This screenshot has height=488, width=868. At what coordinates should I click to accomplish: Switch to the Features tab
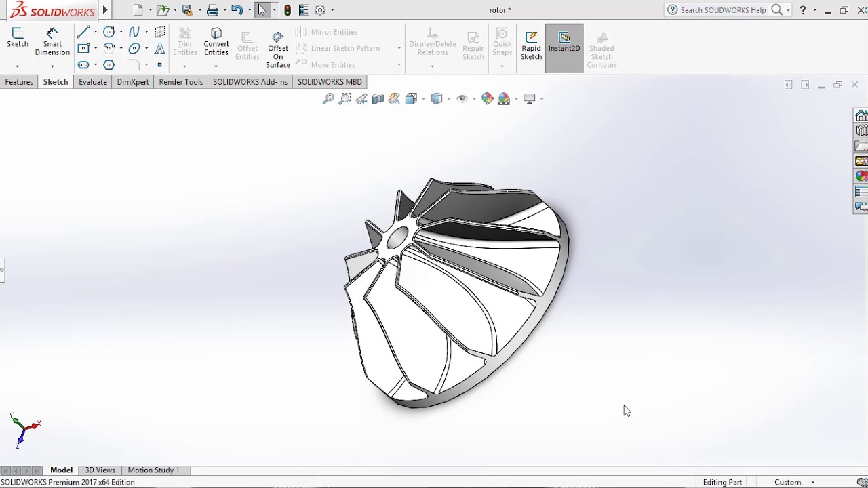[19, 81]
